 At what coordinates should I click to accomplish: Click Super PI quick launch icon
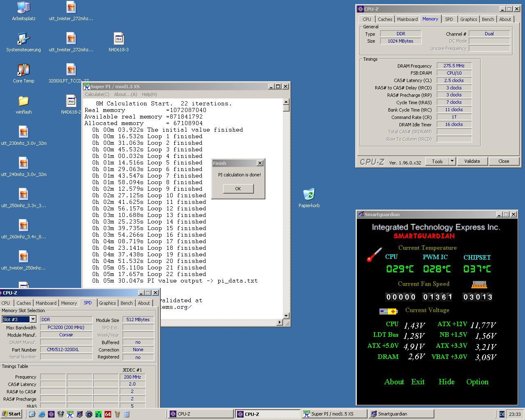point(70,414)
